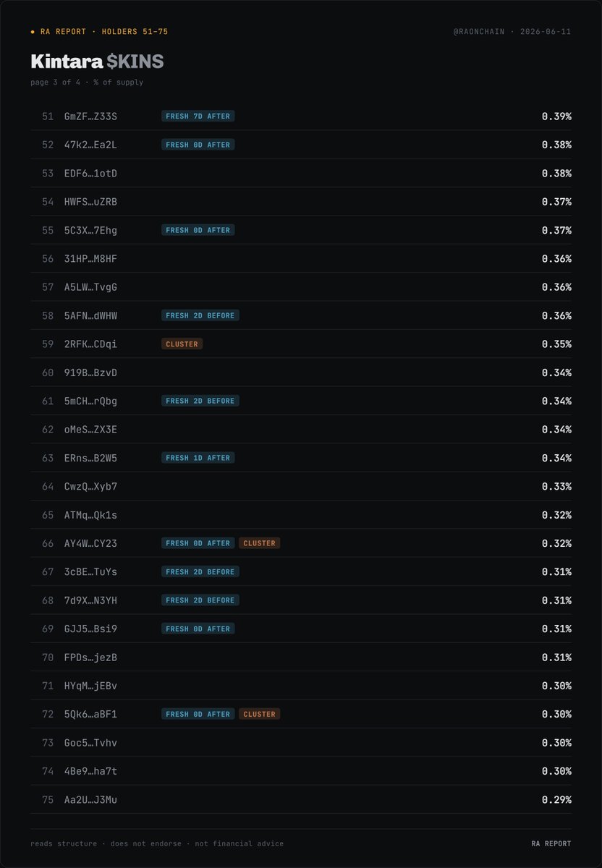
Task: Open holder address 5Qk6…aBF1
Action: click(x=90, y=714)
